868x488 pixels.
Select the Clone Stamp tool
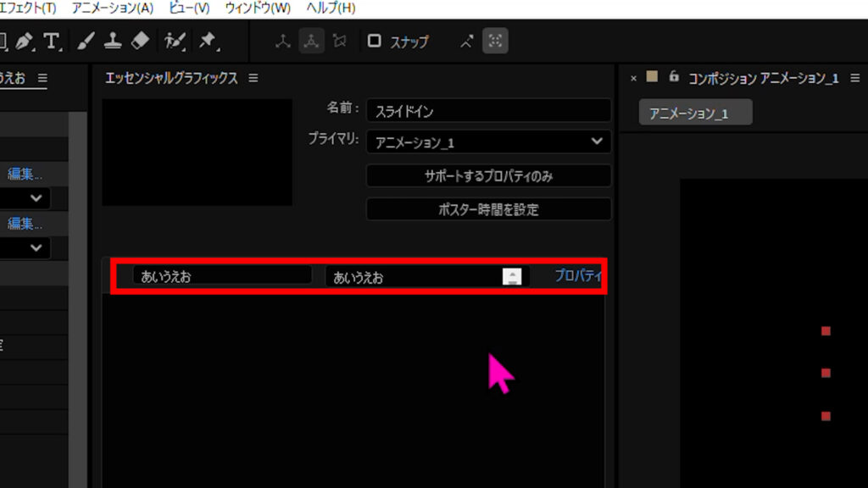[x=113, y=41]
